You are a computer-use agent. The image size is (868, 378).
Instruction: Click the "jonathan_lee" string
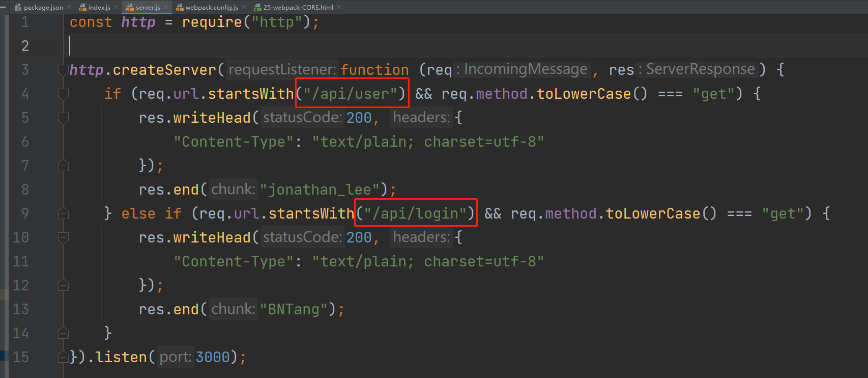(320, 190)
